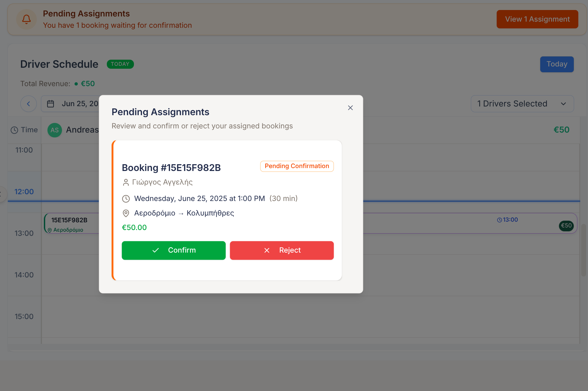Viewport: 588px width, 391px height.
Task: Click the 13:00 time label on booking block
Action: coord(508,220)
